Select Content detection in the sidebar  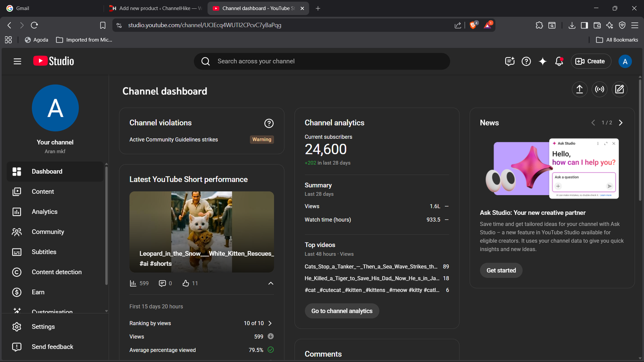56,272
